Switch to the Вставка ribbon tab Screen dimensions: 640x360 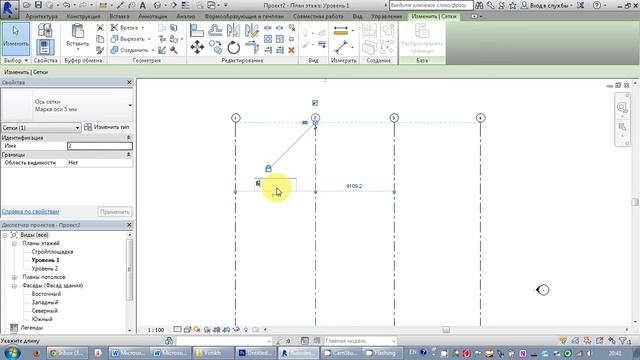tap(119, 16)
